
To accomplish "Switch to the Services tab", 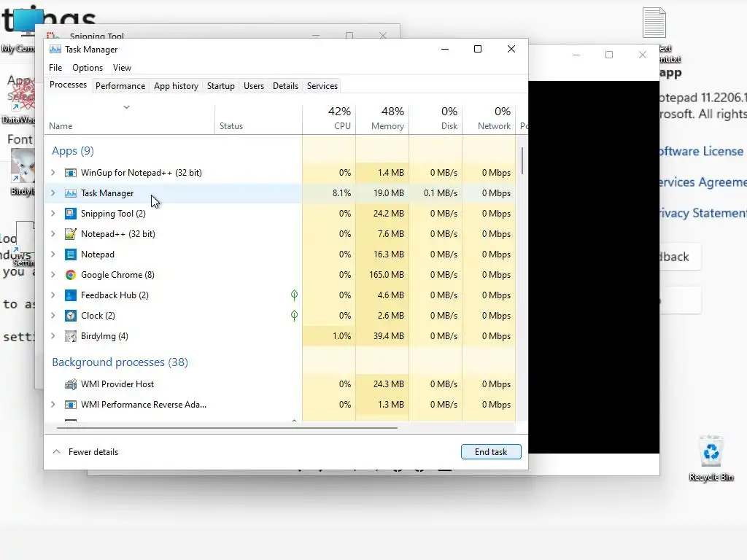I will pyautogui.click(x=322, y=86).
